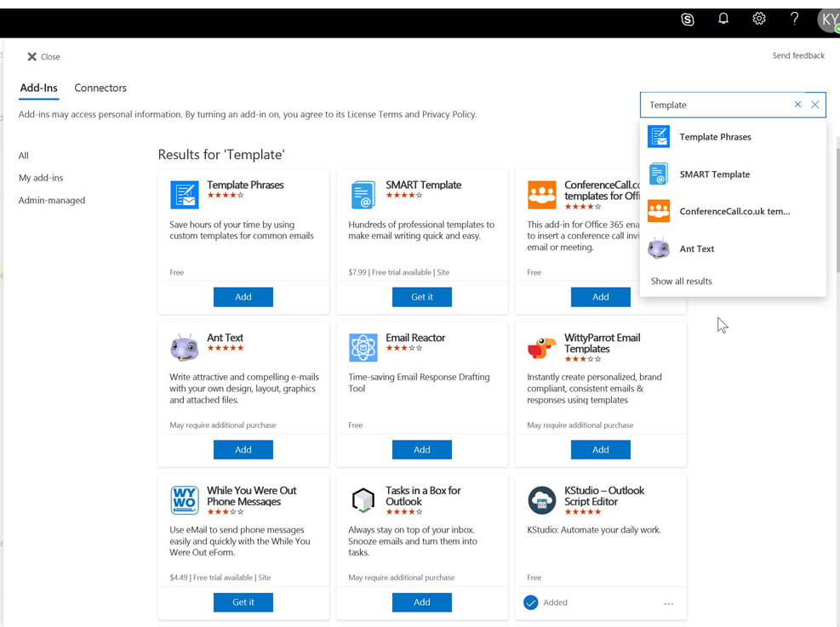
Task: Select Admin-managed filter
Action: 51,200
